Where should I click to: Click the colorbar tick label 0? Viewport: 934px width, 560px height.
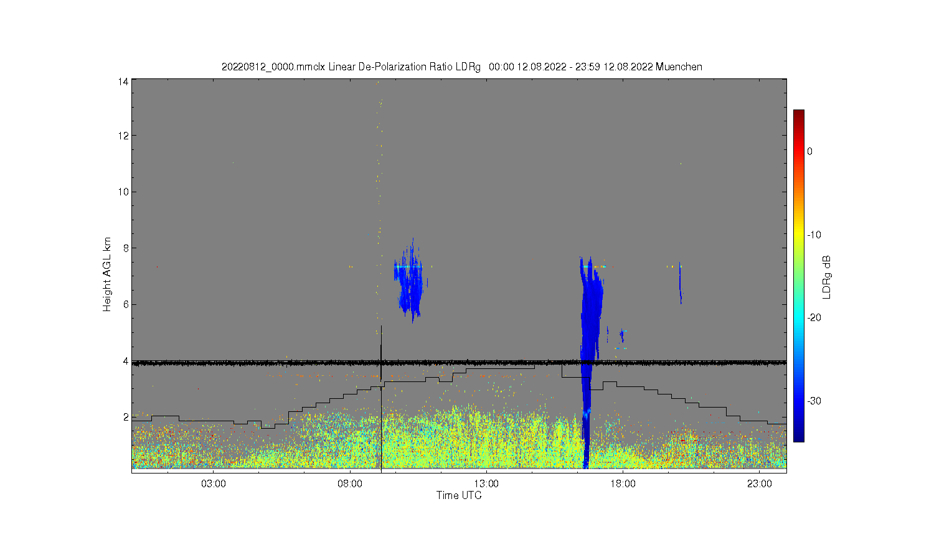[809, 151]
